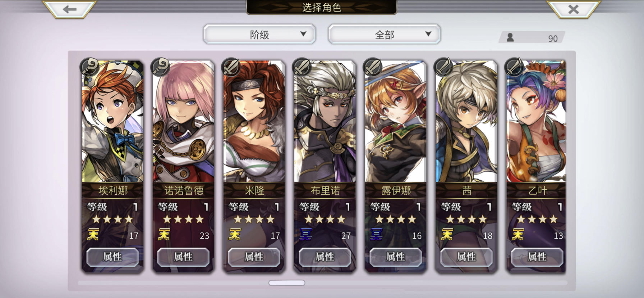Click the horizontal scrollbar handle below the cards

[287, 283]
